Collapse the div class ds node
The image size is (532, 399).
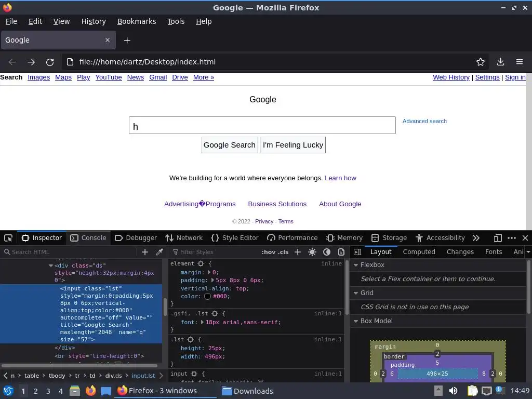pyautogui.click(x=51, y=265)
